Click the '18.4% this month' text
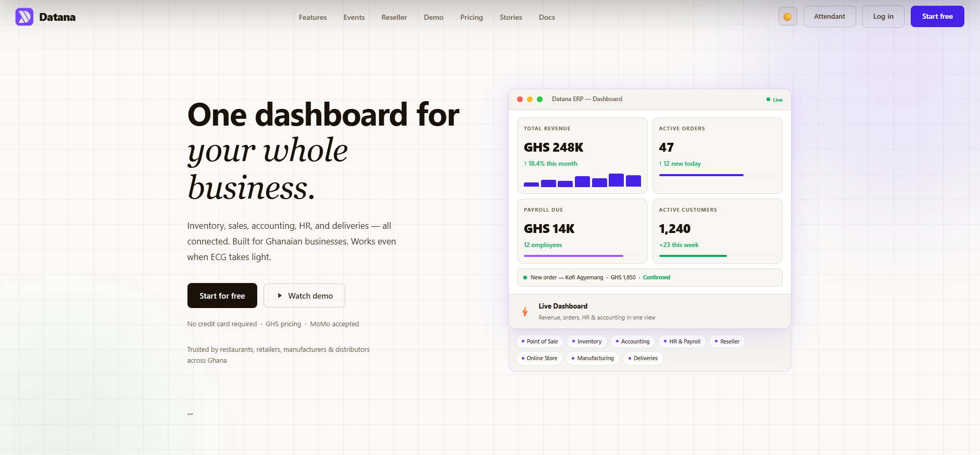This screenshot has height=455, width=980. tap(551, 164)
